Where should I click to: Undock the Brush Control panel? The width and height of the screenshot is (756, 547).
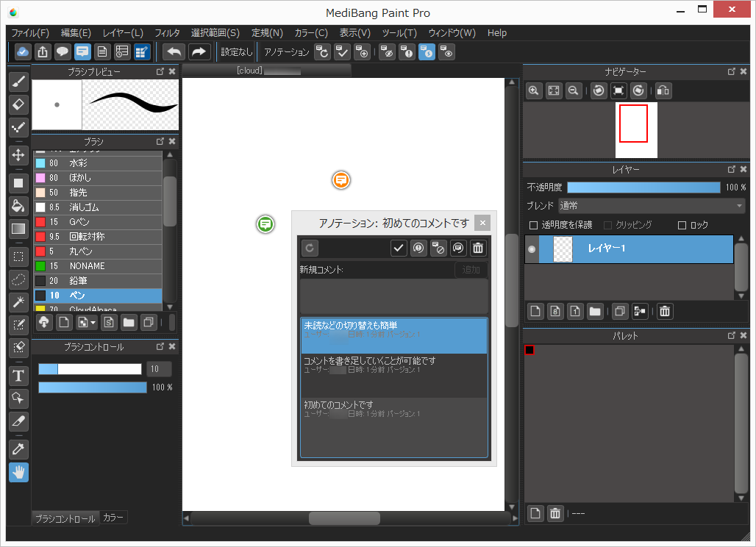pos(160,346)
